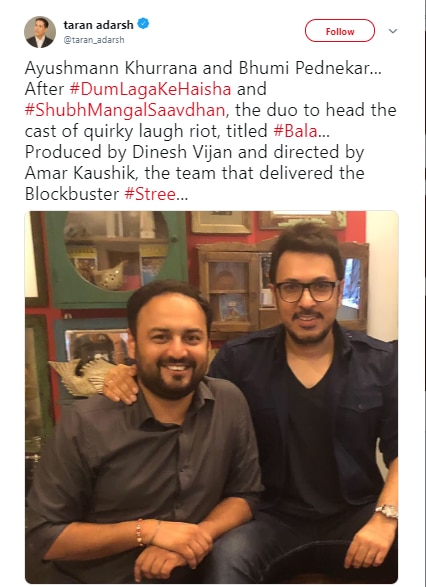Click the words Ayushmann Khurrana in the tweet
The width and height of the screenshot is (426, 587).
(111, 69)
